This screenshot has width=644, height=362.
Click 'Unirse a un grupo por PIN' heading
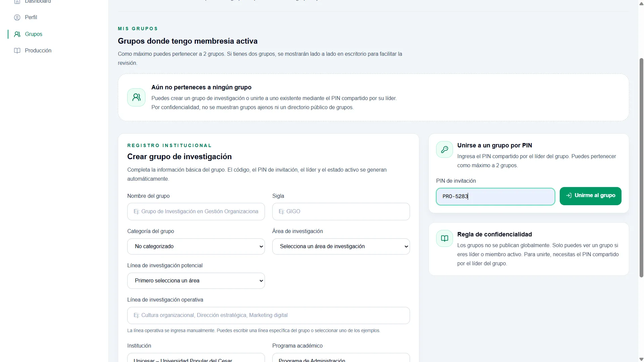coord(495,145)
